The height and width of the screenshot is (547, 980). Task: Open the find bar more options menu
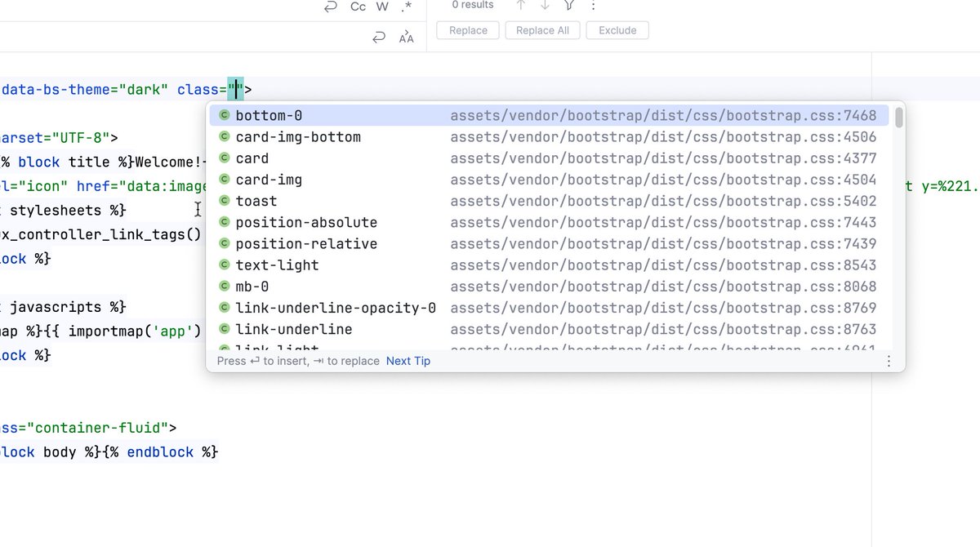(x=594, y=6)
